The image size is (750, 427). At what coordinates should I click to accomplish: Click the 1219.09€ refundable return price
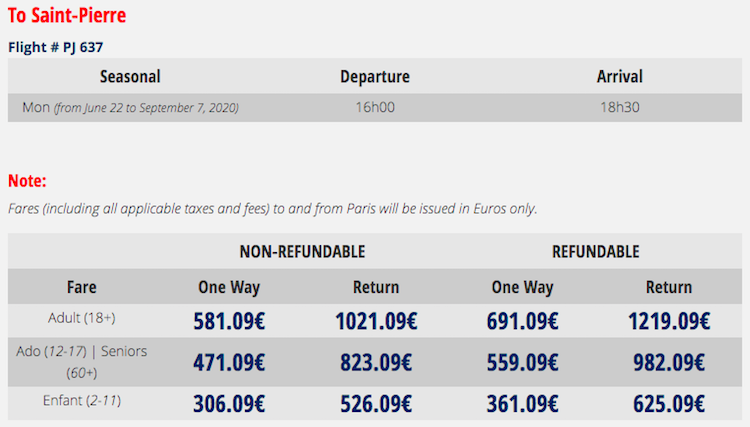(669, 322)
